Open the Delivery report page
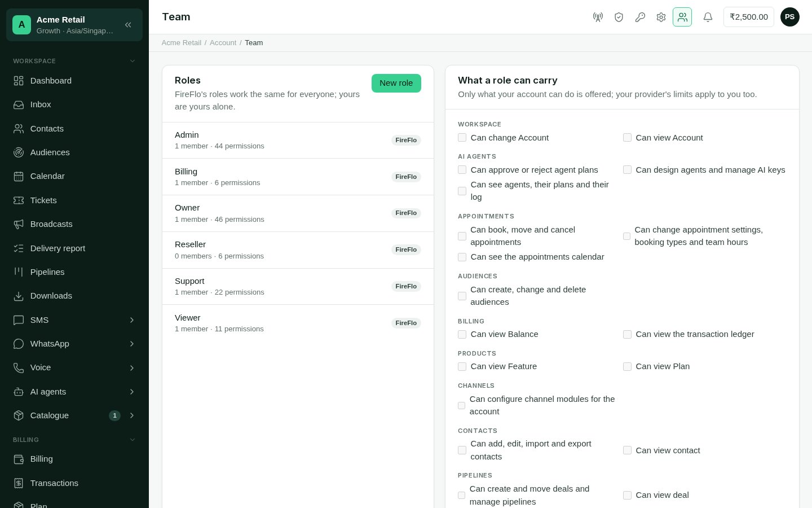The image size is (812, 508). [x=74, y=248]
